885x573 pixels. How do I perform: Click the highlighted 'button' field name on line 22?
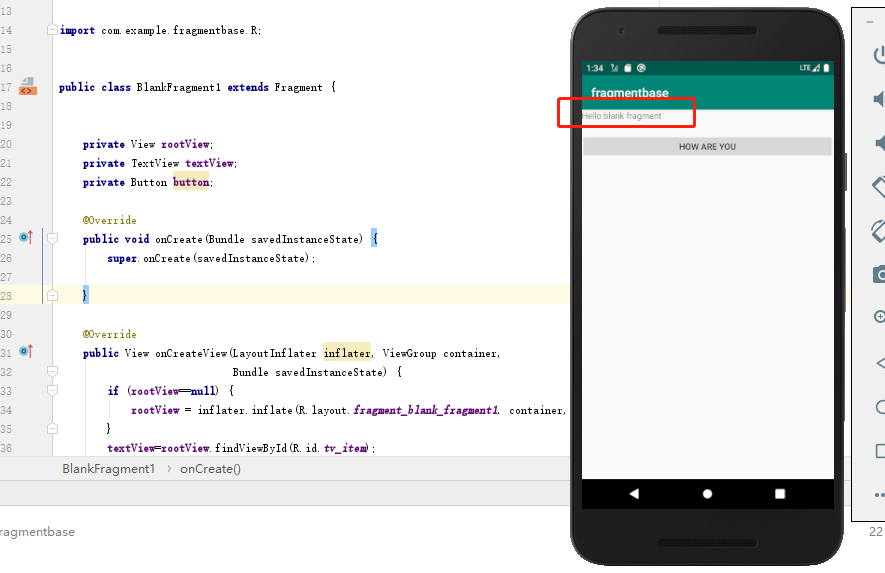[191, 182]
